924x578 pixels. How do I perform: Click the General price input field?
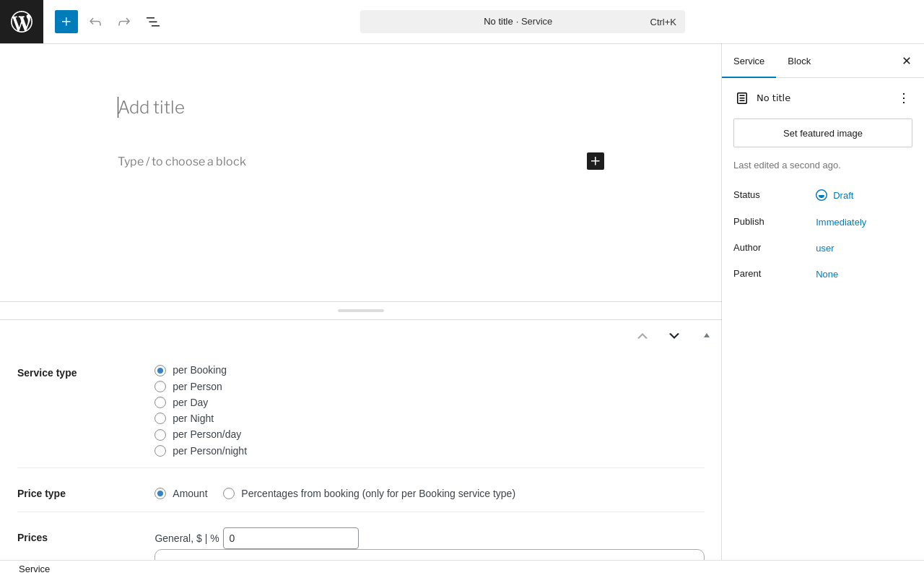291,538
